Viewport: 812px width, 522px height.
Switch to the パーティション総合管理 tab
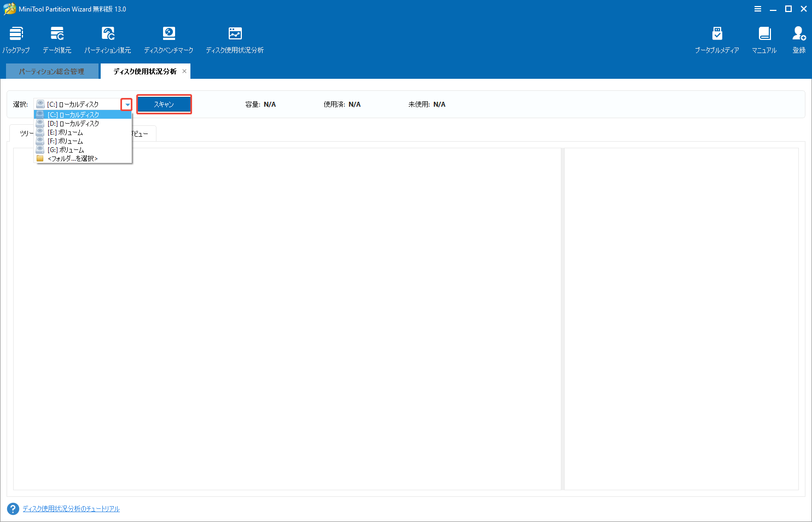point(52,71)
